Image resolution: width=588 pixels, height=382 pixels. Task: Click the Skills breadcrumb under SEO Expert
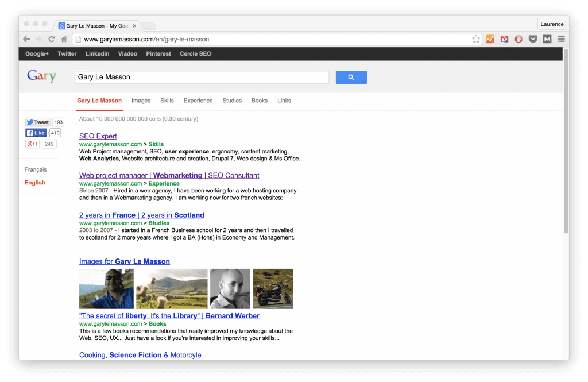[x=156, y=144]
